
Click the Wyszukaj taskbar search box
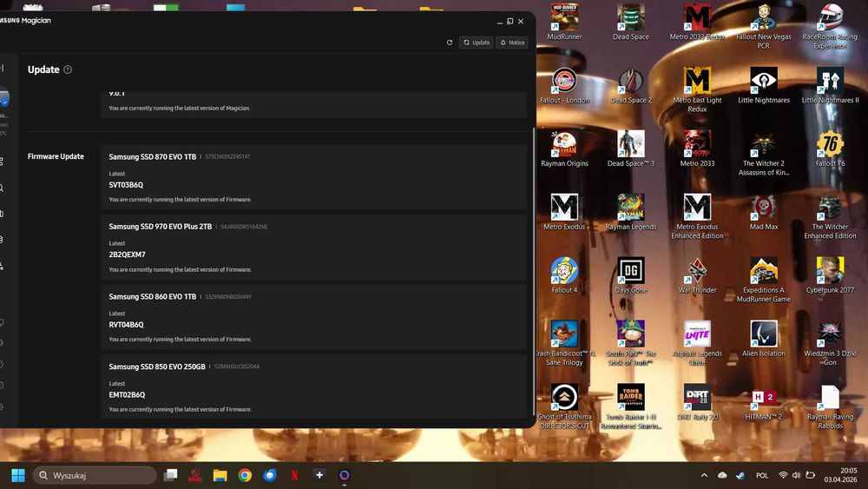pos(94,475)
